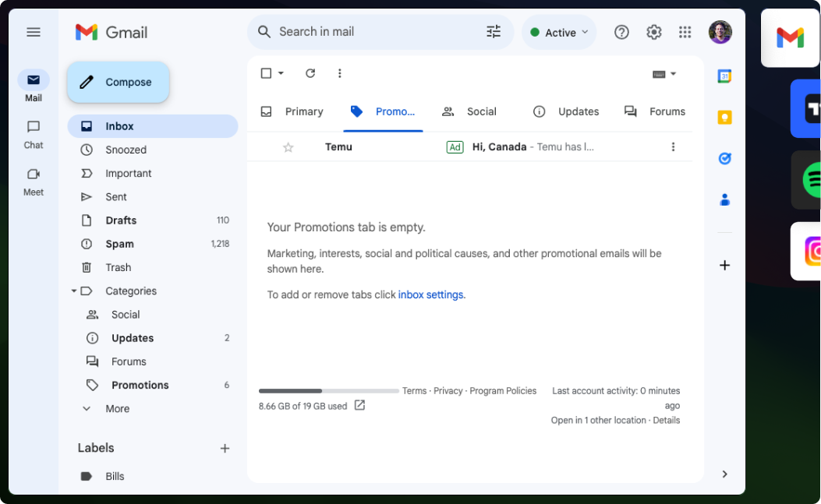This screenshot has height=504, width=821.
Task: Open the input tools keyboard dropdown
Action: point(664,74)
